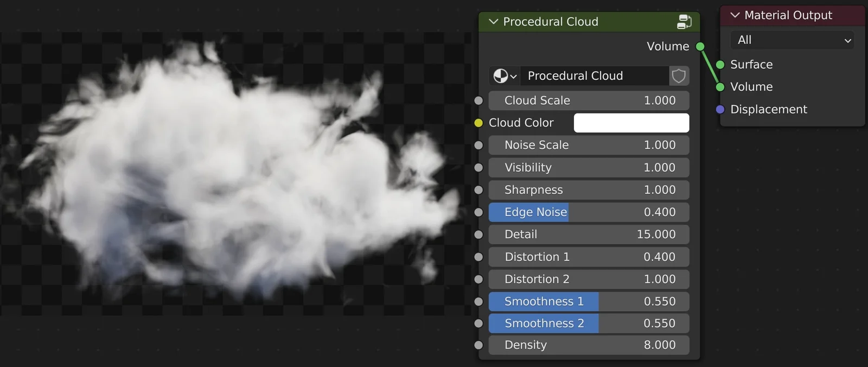The width and height of the screenshot is (868, 367).
Task: Click the Detail input socket
Action: 478,235
